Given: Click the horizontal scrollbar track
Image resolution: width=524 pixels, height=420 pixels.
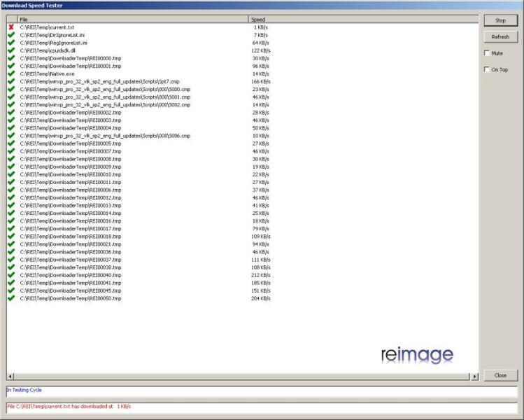Looking at the screenshot, I should (242, 377).
